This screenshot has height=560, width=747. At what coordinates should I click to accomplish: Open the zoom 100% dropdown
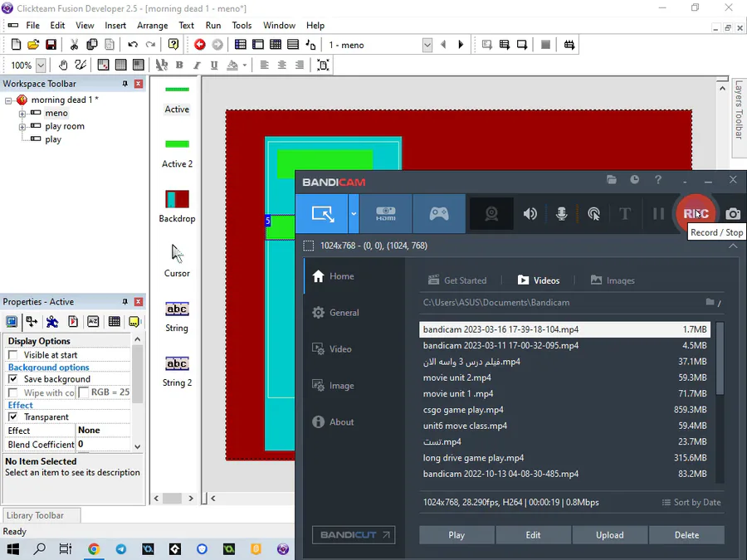tap(41, 66)
